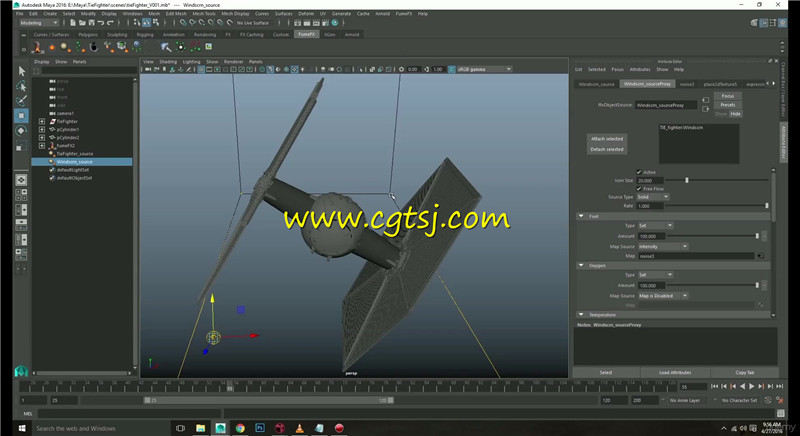Toggle the Active checkbox
Viewport: 800px width, 436px height.
(639, 172)
